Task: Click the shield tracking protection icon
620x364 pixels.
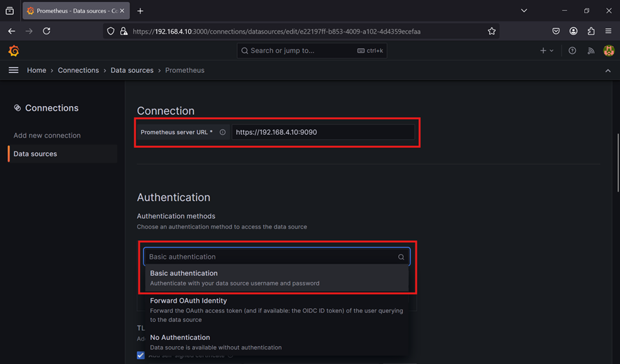Action: (x=111, y=31)
